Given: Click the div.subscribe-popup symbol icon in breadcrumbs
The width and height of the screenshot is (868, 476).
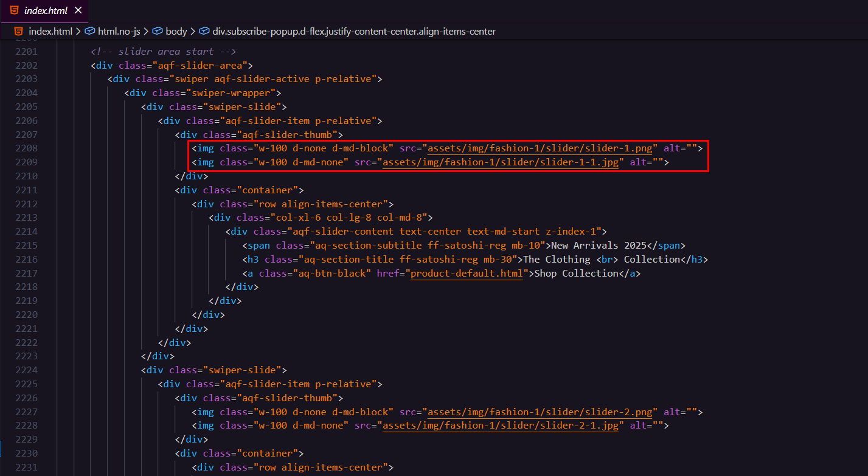Looking at the screenshot, I should tap(204, 31).
